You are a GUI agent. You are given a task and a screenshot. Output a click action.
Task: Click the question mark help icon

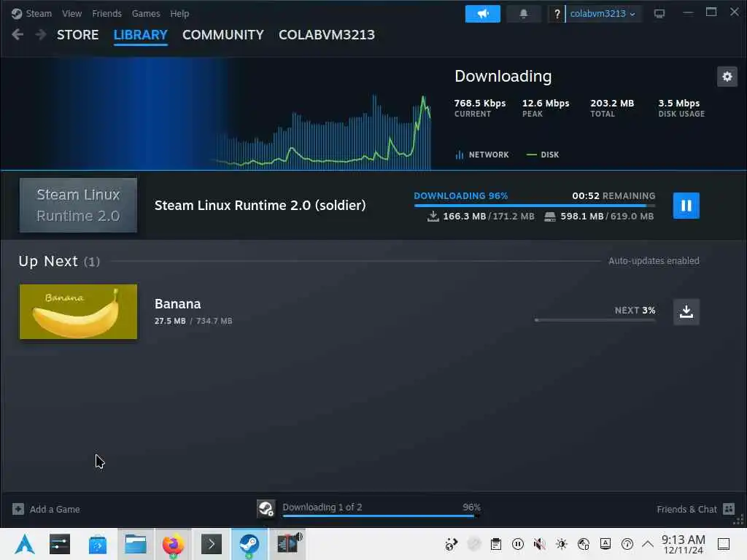[557, 14]
